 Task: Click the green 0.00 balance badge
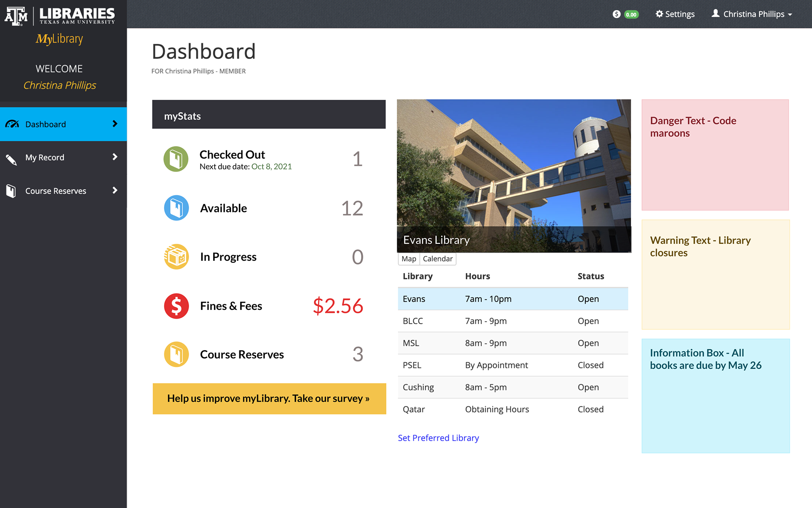pyautogui.click(x=631, y=14)
